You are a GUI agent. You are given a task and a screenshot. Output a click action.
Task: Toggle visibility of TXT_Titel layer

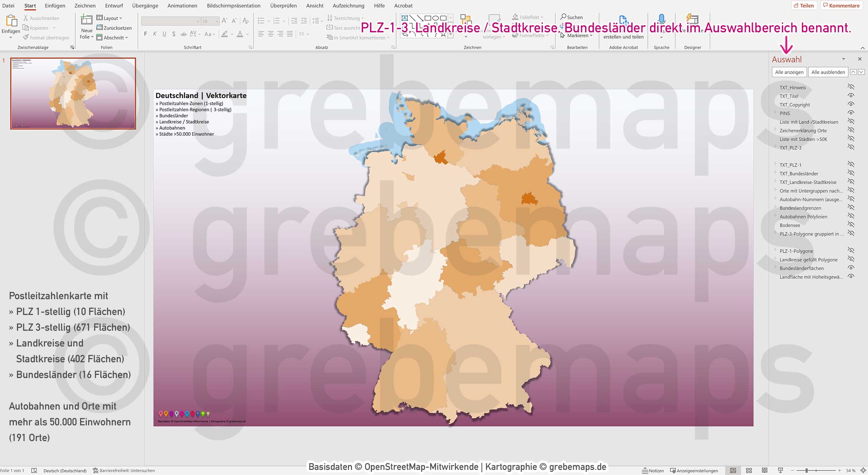tap(851, 96)
